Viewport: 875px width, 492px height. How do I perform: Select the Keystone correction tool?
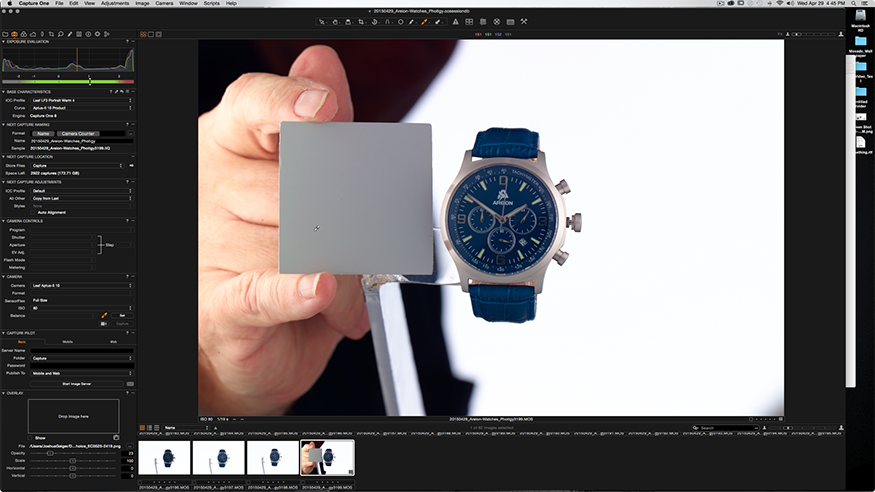[x=387, y=22]
